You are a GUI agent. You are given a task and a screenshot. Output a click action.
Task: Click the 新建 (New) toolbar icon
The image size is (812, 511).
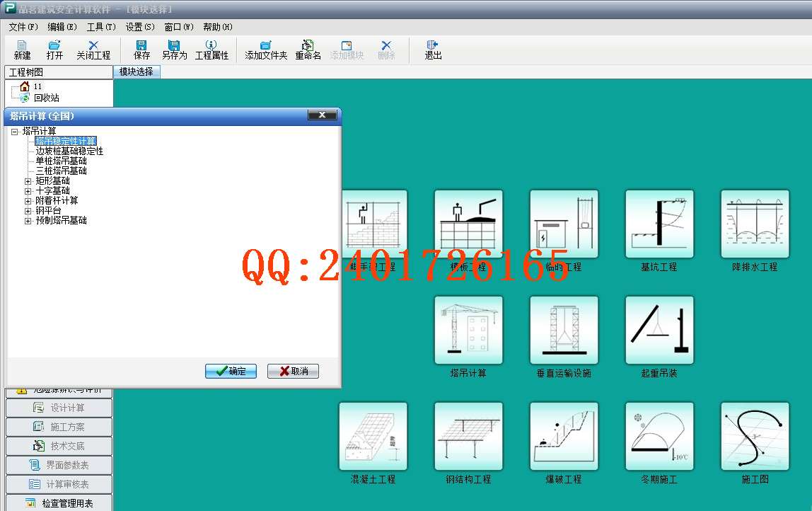pos(22,50)
